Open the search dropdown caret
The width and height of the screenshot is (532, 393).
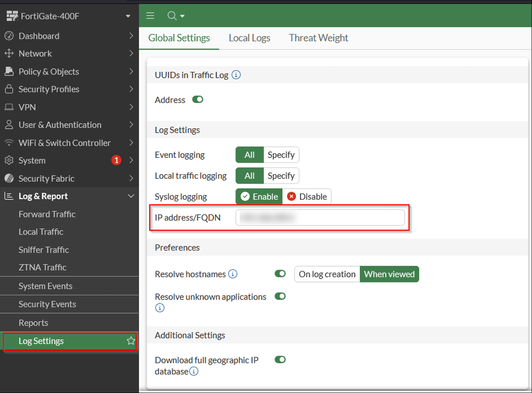[x=182, y=16]
